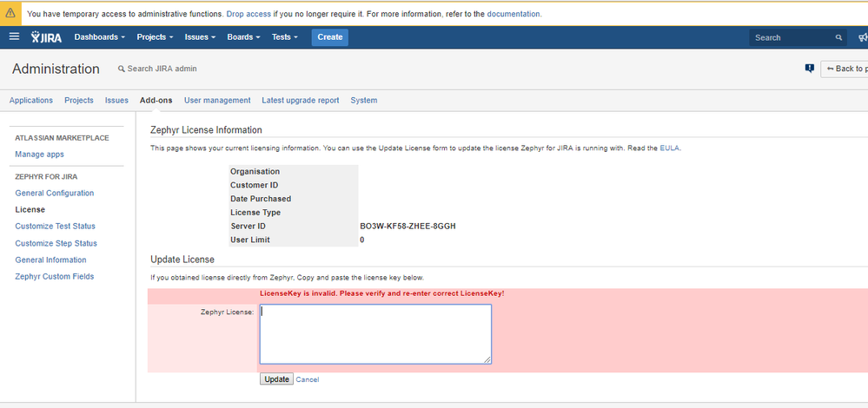Click Search JIRA admin box
The height and width of the screenshot is (408, 868).
[x=158, y=69]
